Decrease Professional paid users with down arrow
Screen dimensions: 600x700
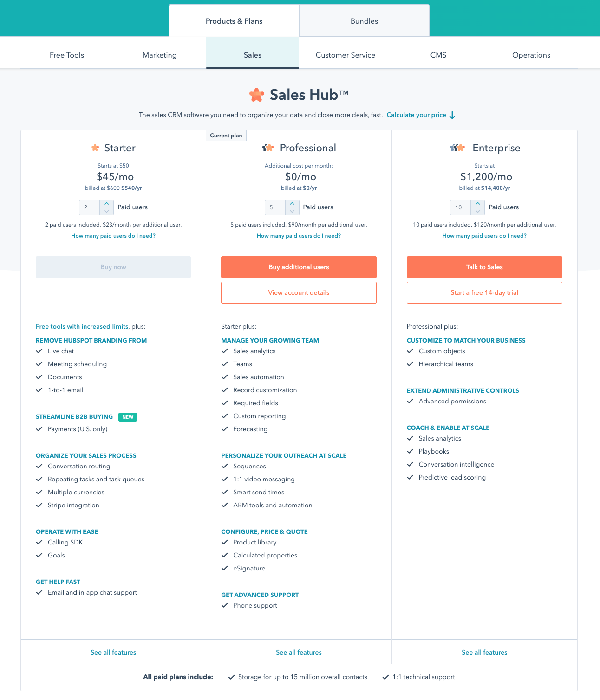click(x=292, y=211)
